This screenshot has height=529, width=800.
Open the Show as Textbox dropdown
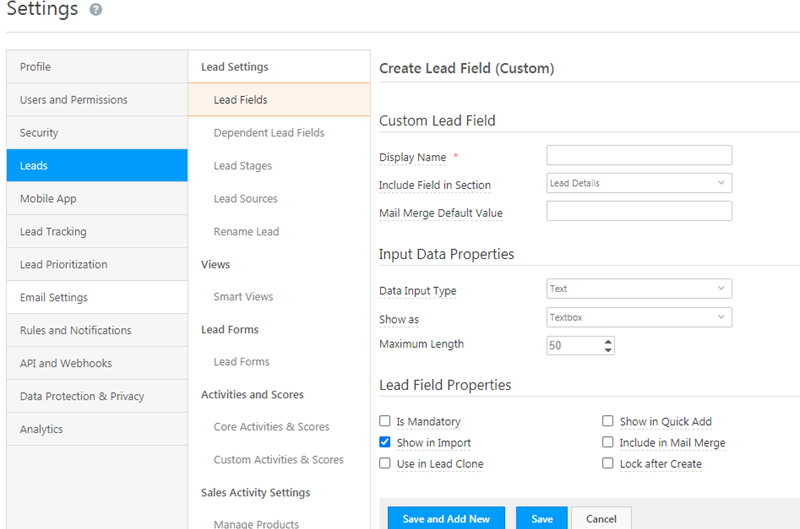tap(639, 317)
